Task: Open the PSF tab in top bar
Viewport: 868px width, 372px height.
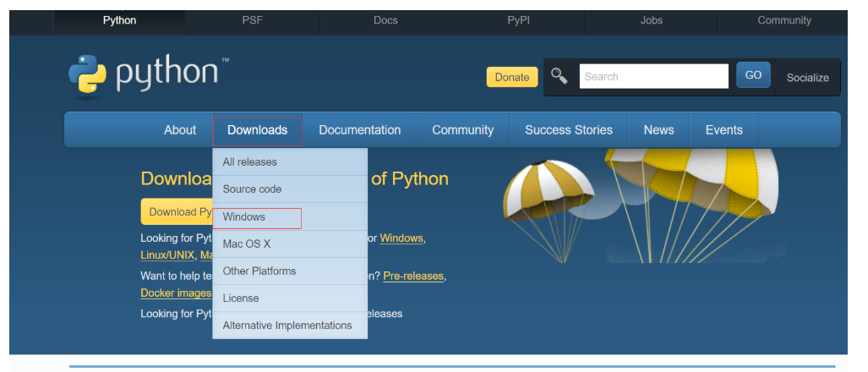Action: [253, 20]
